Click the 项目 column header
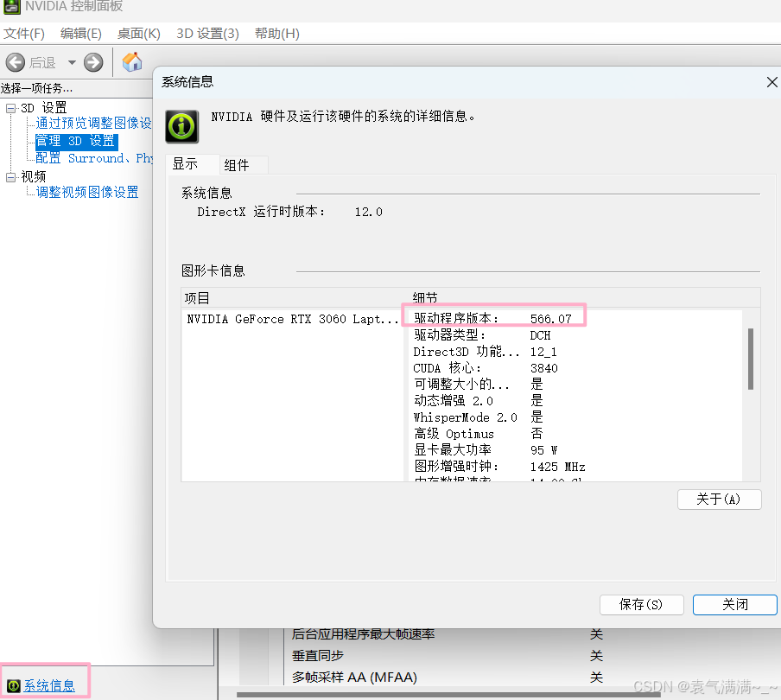Viewport: 781px width, 700px height. point(197,298)
